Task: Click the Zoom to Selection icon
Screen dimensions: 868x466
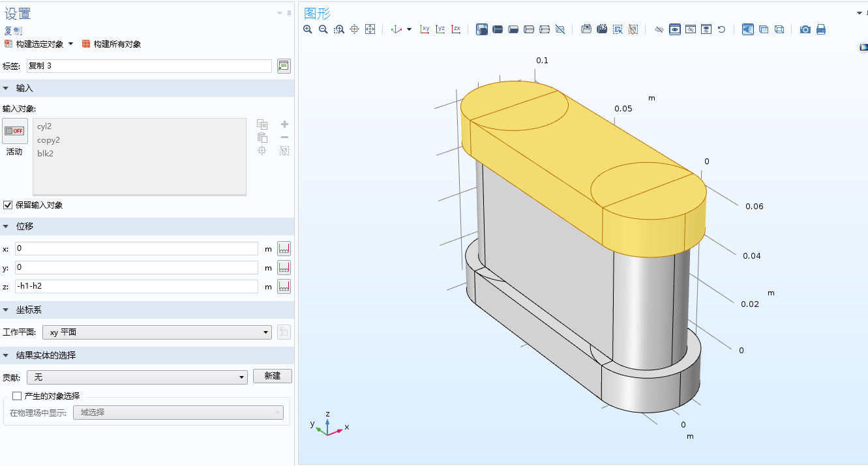Action: 355,29
